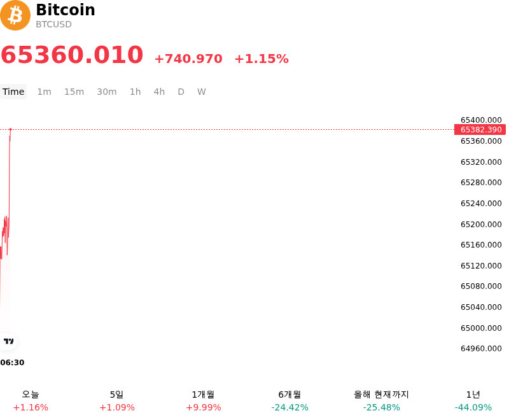This screenshot has height=420, width=509.
Task: Switch chart to W weekly interval
Action: (x=201, y=92)
